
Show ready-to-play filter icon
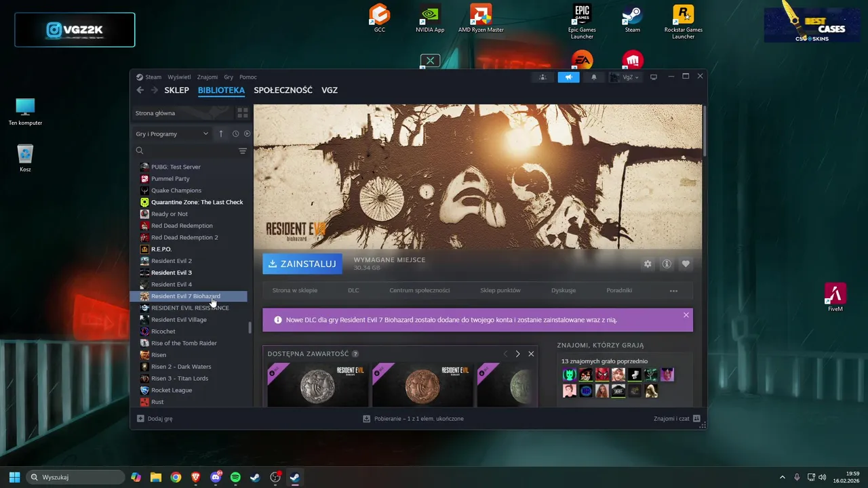coord(247,134)
